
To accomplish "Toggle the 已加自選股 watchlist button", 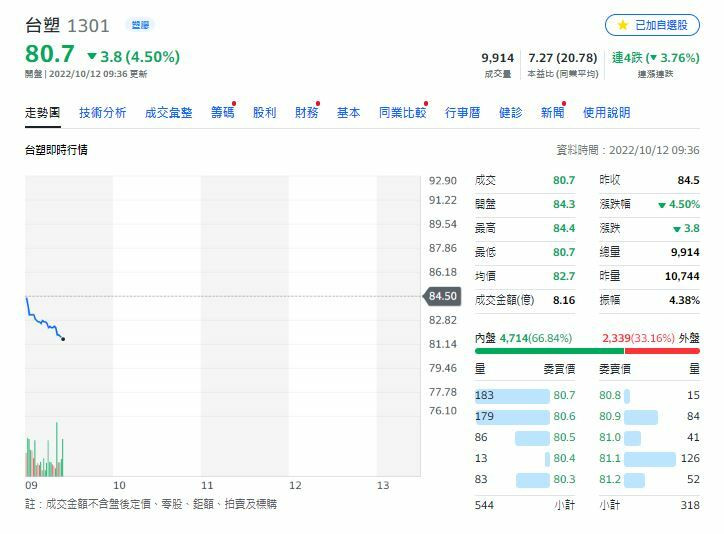I will tap(652, 25).
